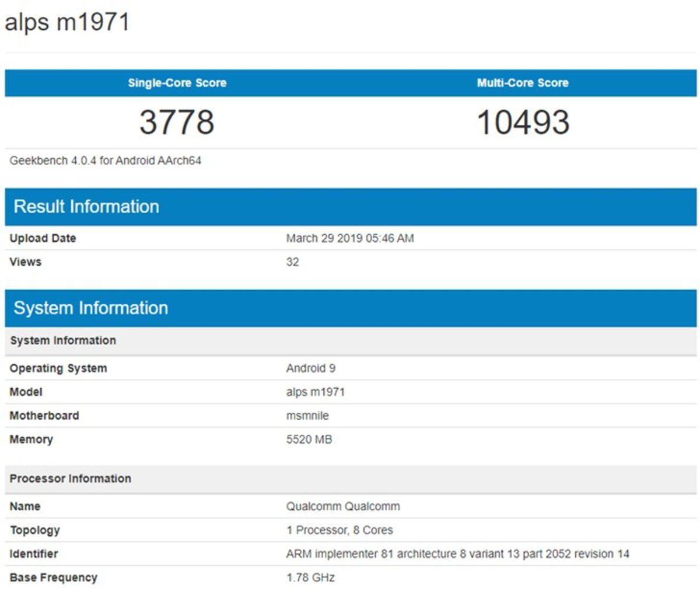Click the Identifier value starting with ARM implementer
The image size is (700, 592).
tap(455, 553)
